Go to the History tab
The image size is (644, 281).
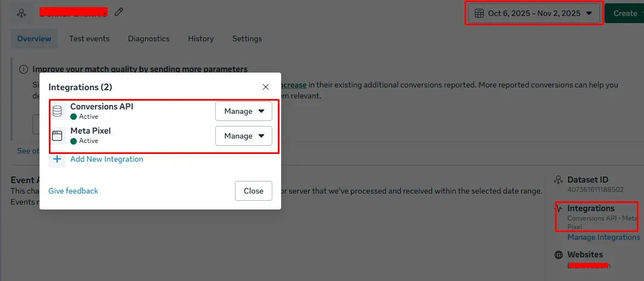201,38
